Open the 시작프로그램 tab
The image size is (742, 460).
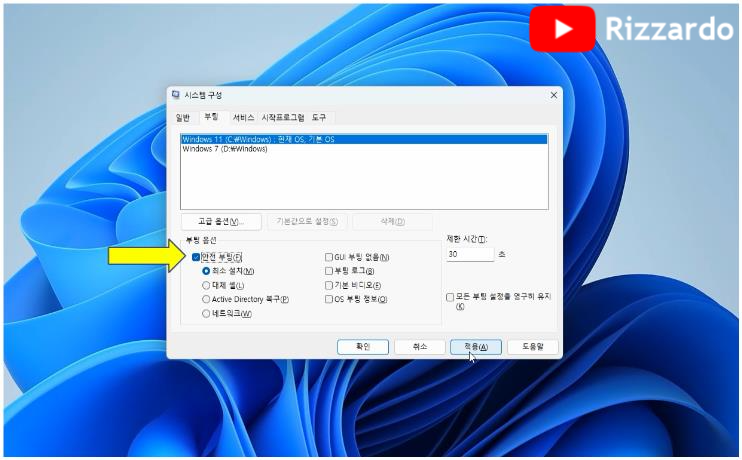point(283,117)
